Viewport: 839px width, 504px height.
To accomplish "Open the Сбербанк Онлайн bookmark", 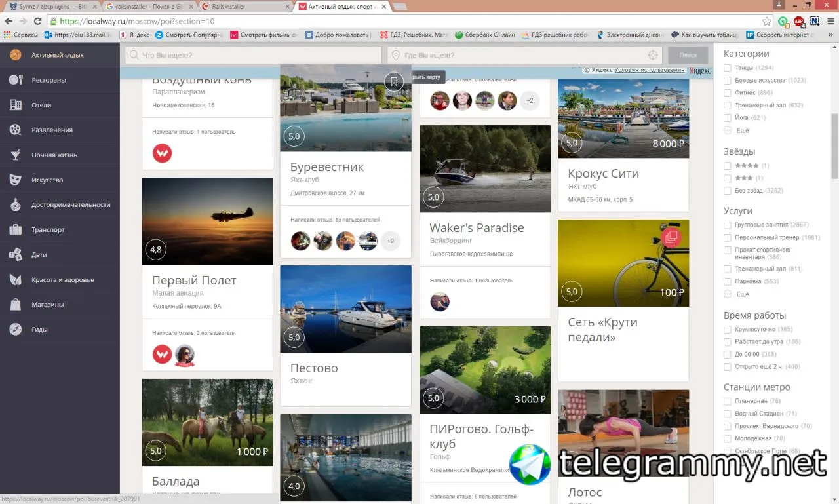I will pos(485,35).
